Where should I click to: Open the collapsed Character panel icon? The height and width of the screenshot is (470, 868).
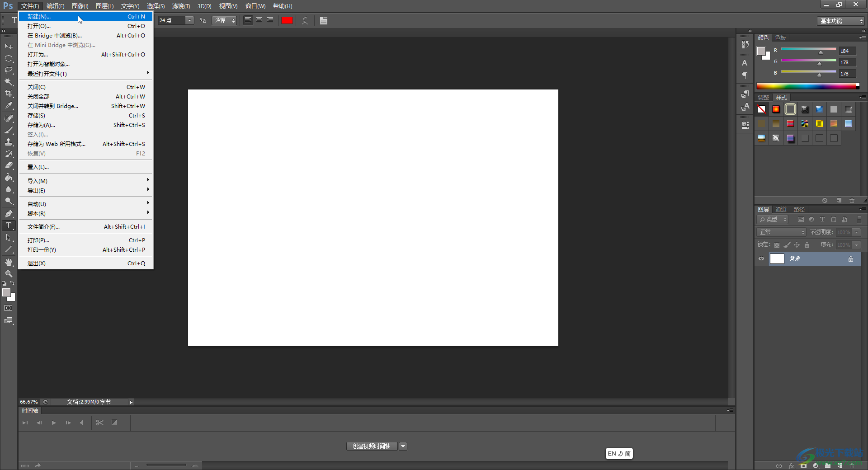click(x=745, y=63)
